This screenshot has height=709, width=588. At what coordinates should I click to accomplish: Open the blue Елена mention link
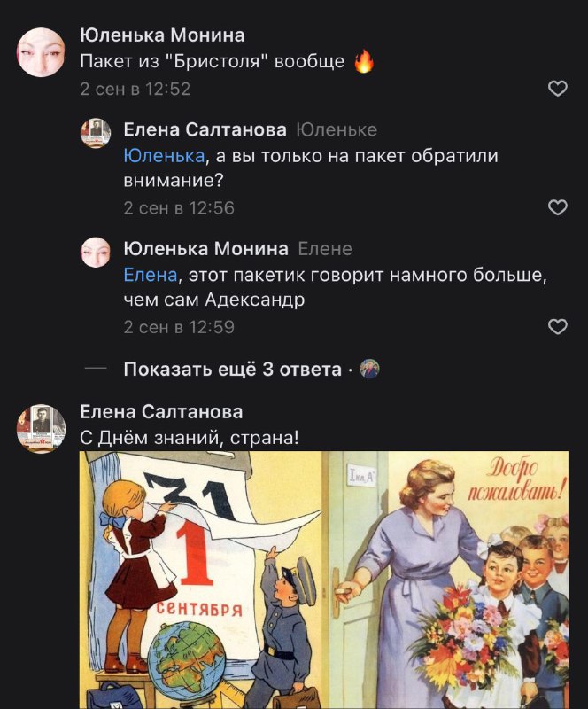151,275
